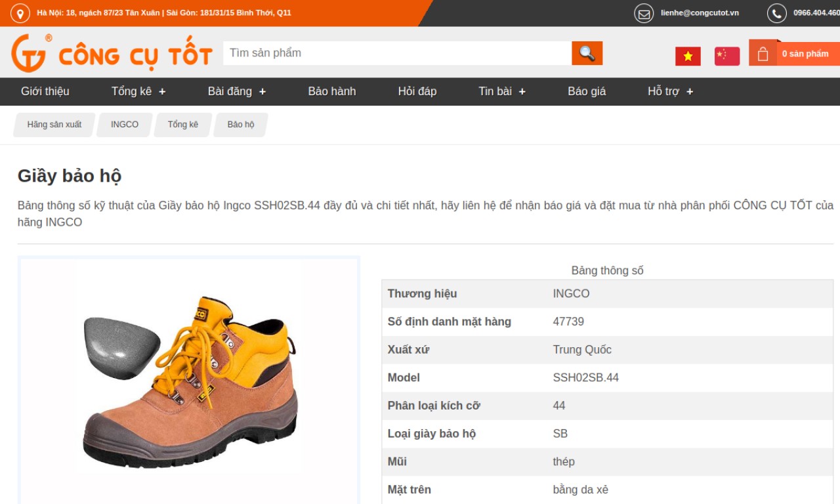
Task: Click the email envelope icon
Action: 644,13
